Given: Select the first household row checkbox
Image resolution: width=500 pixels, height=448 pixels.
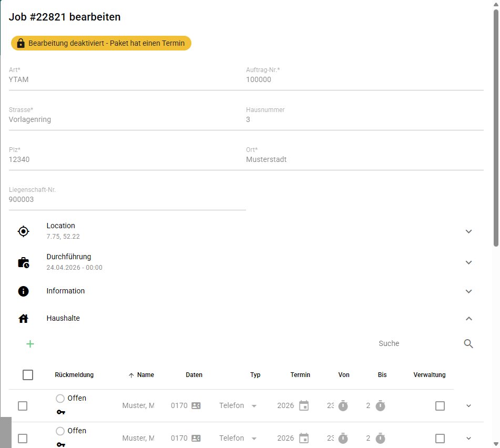Looking at the screenshot, I should coord(23,406).
